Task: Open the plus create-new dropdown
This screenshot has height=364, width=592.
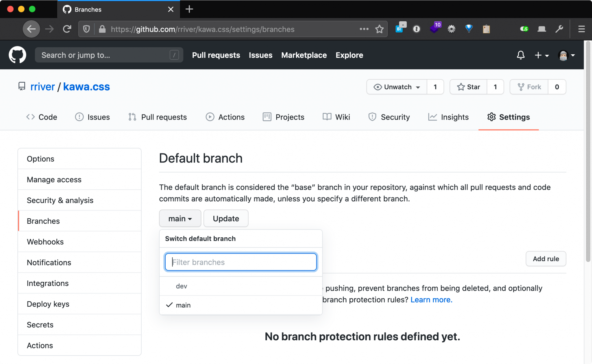Action: click(541, 55)
